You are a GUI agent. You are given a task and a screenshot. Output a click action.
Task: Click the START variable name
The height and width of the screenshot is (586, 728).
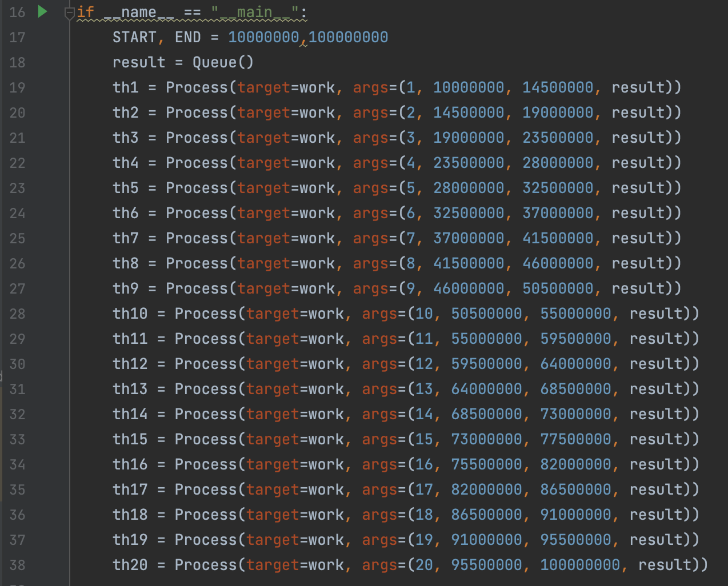pyautogui.click(x=134, y=38)
